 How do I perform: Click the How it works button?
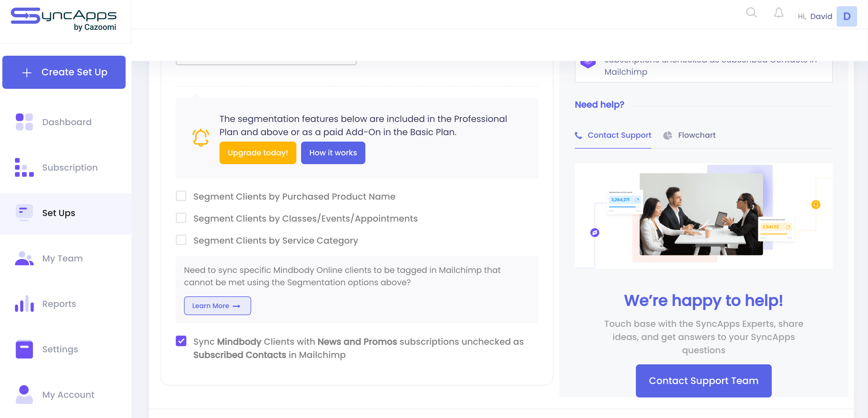333,153
